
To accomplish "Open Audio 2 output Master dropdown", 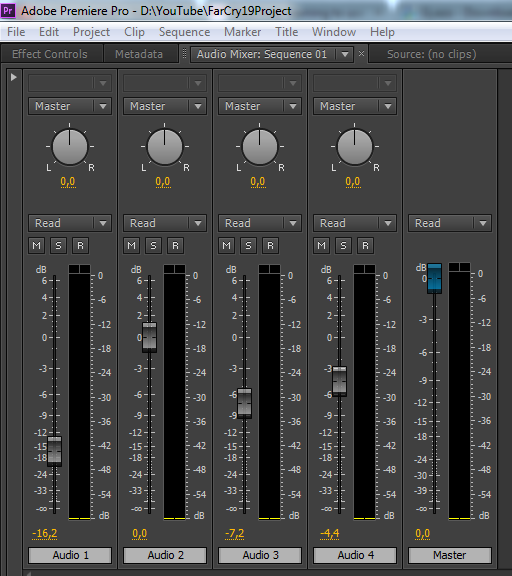I will [165, 106].
